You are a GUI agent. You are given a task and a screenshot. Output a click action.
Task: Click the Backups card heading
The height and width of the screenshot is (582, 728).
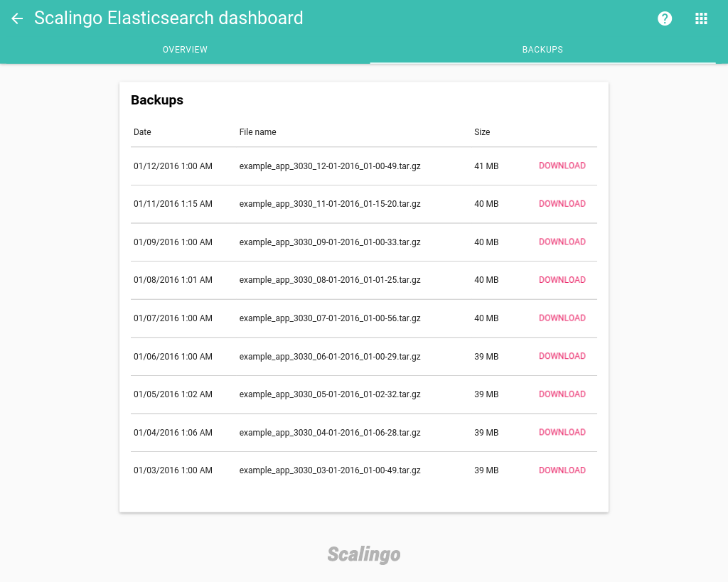[x=157, y=100]
